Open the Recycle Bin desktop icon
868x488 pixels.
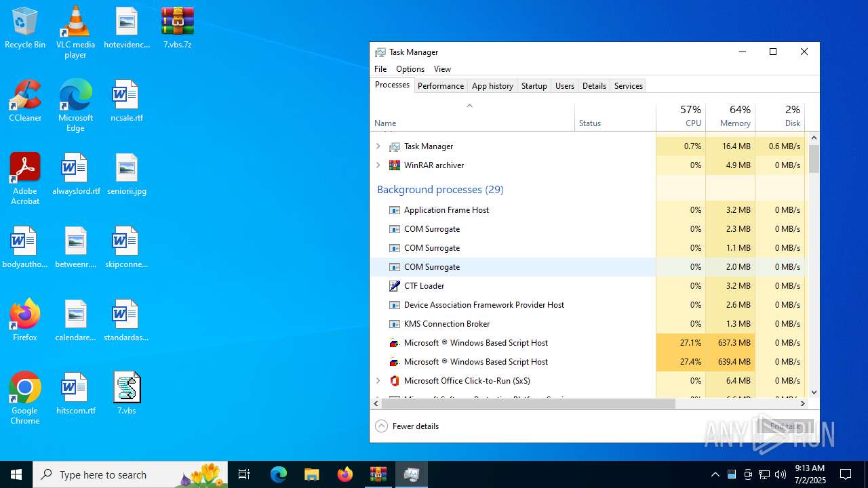(x=25, y=28)
